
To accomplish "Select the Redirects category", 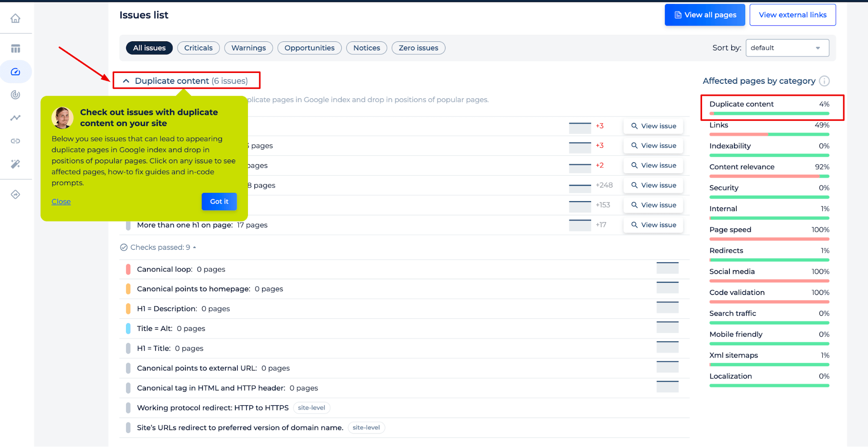I will 769,254.
